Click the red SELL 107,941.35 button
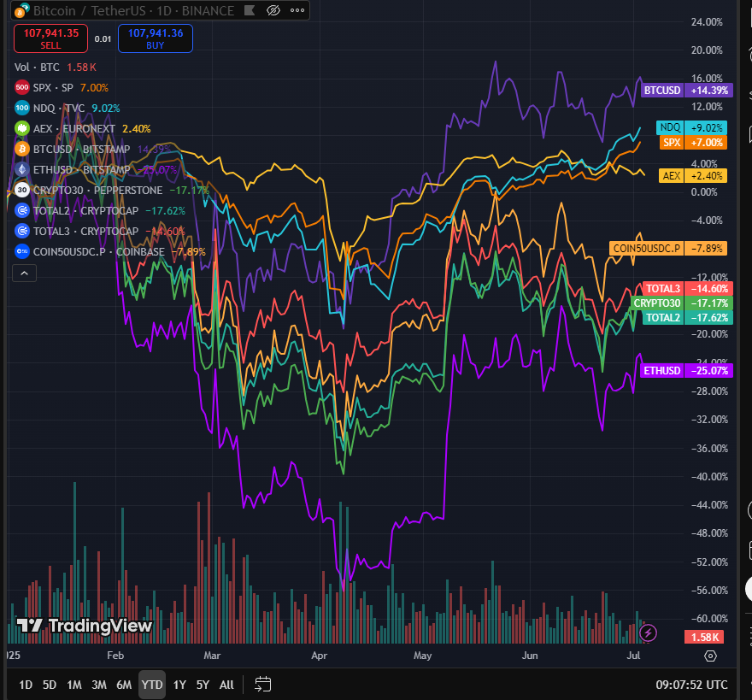The image size is (752, 700). [x=50, y=38]
